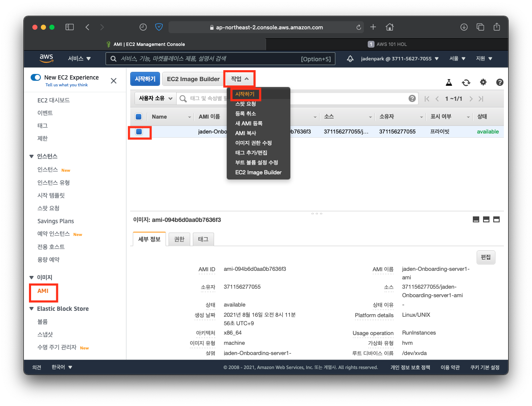Sort by the 상태 column header
This screenshot has width=532, height=406.
[482, 116]
